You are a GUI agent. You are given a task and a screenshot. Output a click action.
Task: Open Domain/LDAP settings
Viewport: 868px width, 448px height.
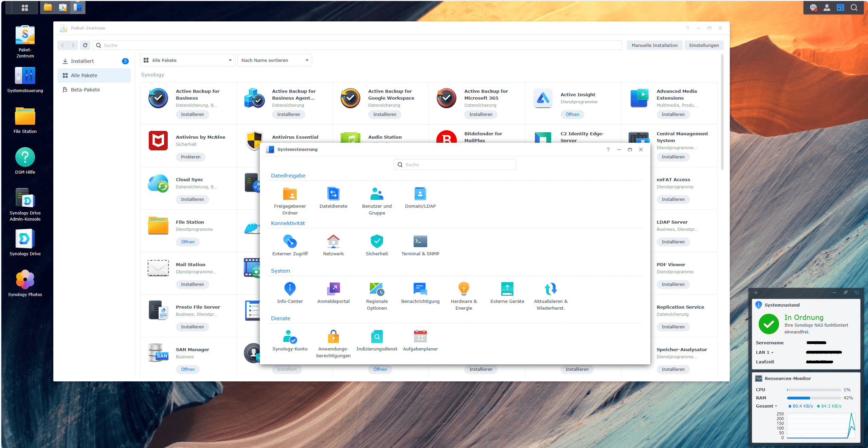[420, 197]
